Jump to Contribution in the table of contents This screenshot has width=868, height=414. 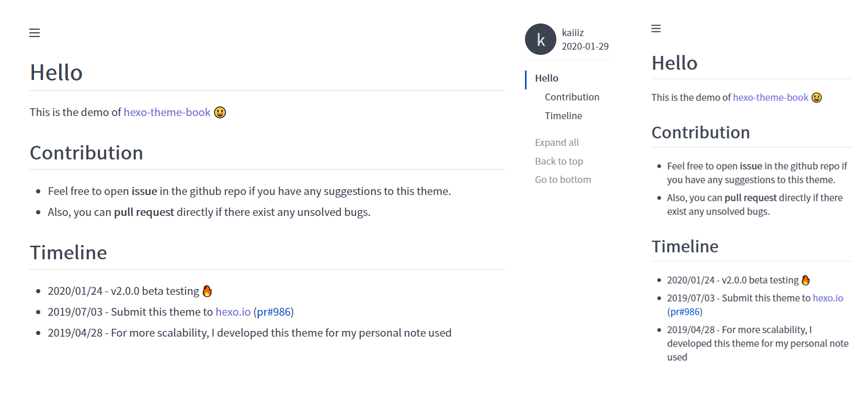pyautogui.click(x=572, y=97)
